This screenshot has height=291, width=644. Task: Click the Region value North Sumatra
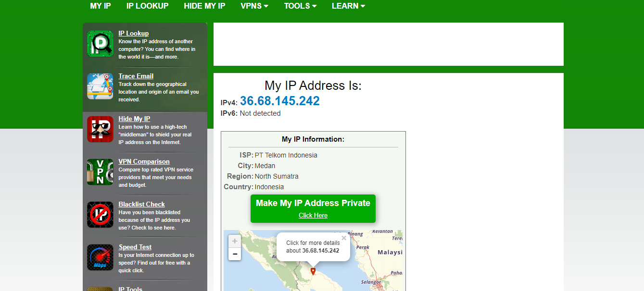[277, 176]
